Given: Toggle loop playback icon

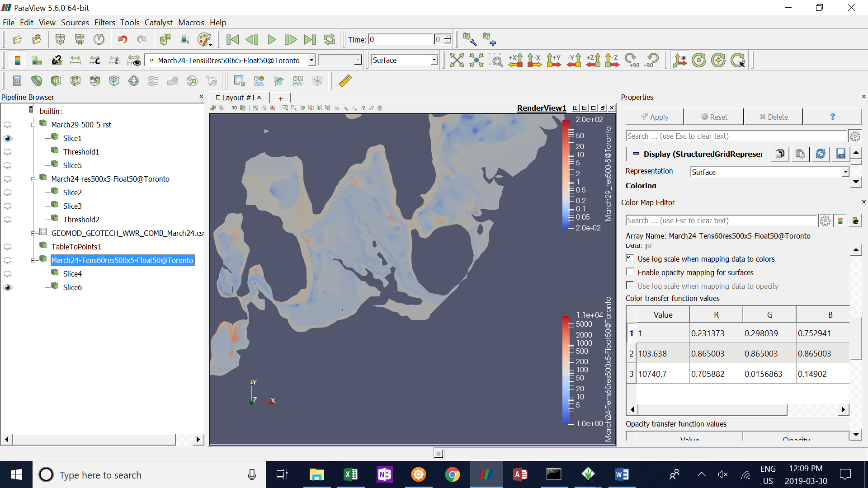Looking at the screenshot, I should pos(330,40).
